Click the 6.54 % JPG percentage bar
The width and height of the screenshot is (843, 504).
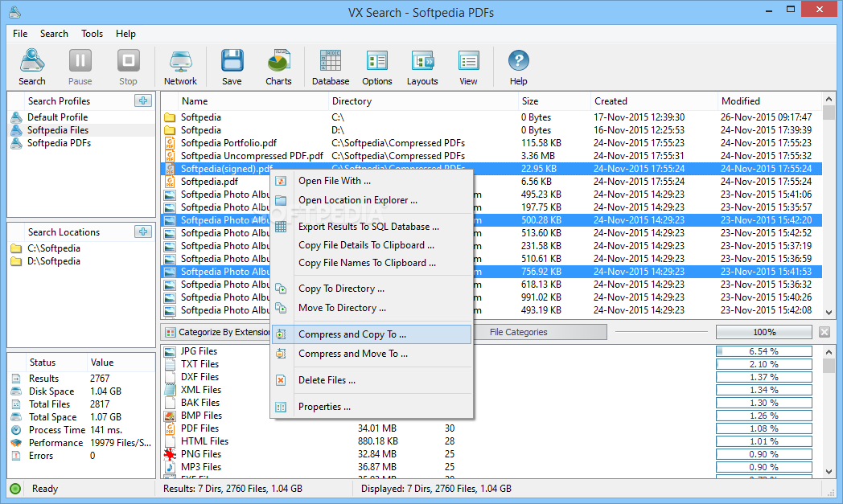764,351
